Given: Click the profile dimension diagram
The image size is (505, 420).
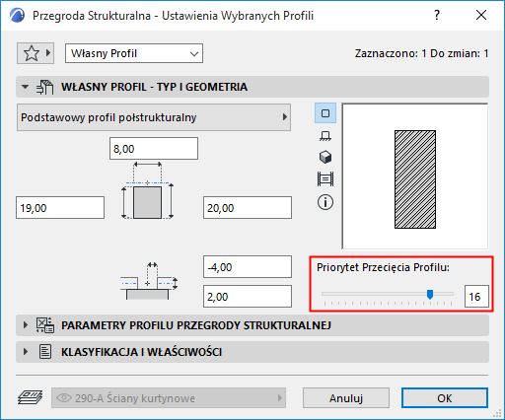Looking at the screenshot, I should click(147, 190).
